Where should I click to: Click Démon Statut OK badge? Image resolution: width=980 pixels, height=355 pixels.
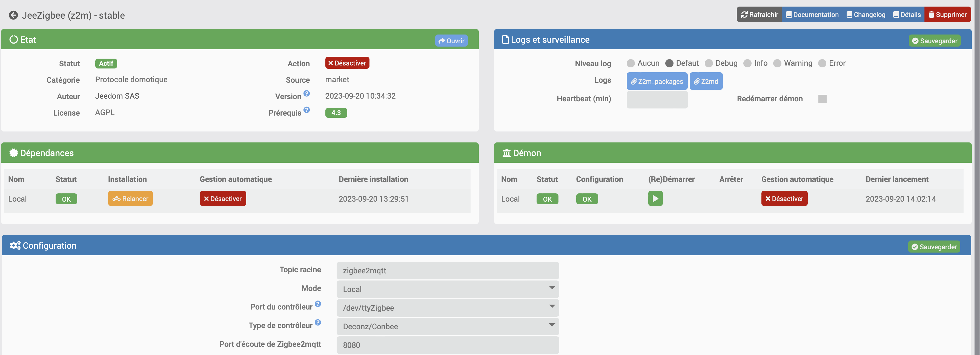pos(547,199)
